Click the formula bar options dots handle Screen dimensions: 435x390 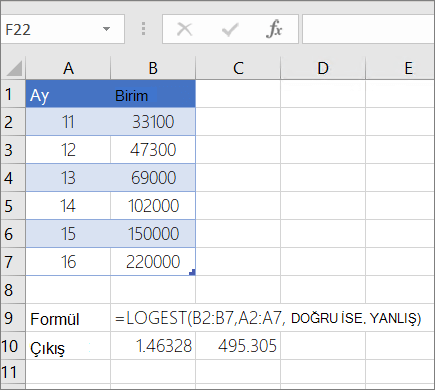[x=143, y=29]
